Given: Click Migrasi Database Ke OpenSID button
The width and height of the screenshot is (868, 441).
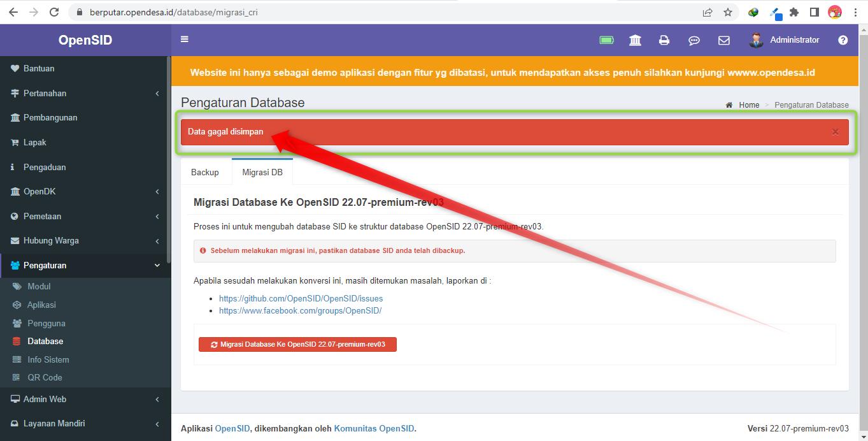Looking at the screenshot, I should click(297, 344).
